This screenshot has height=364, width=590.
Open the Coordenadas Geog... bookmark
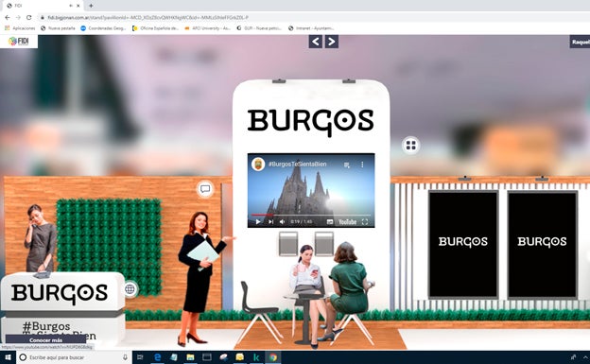103,28
